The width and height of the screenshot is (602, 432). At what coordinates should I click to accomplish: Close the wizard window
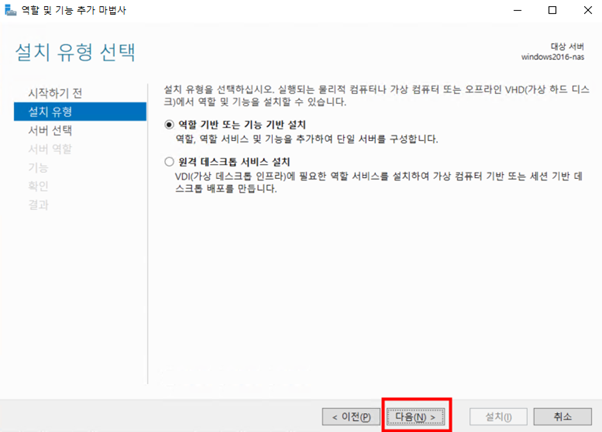click(588, 10)
